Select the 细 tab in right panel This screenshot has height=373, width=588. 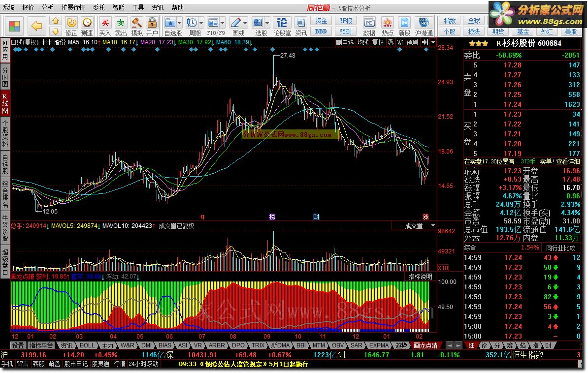471,345
